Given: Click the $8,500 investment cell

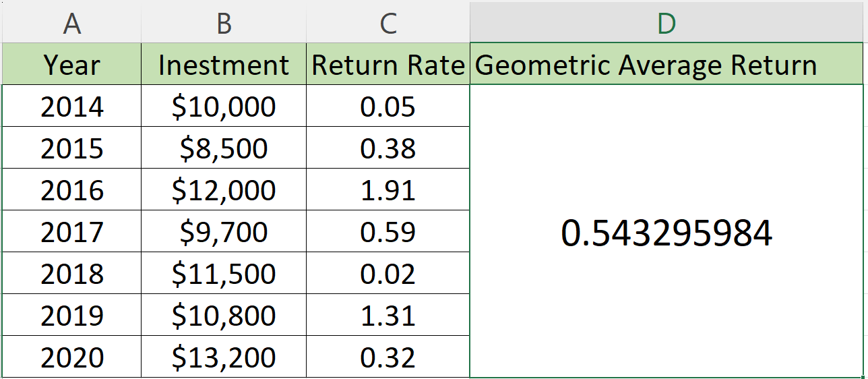Looking at the screenshot, I should point(224,148).
